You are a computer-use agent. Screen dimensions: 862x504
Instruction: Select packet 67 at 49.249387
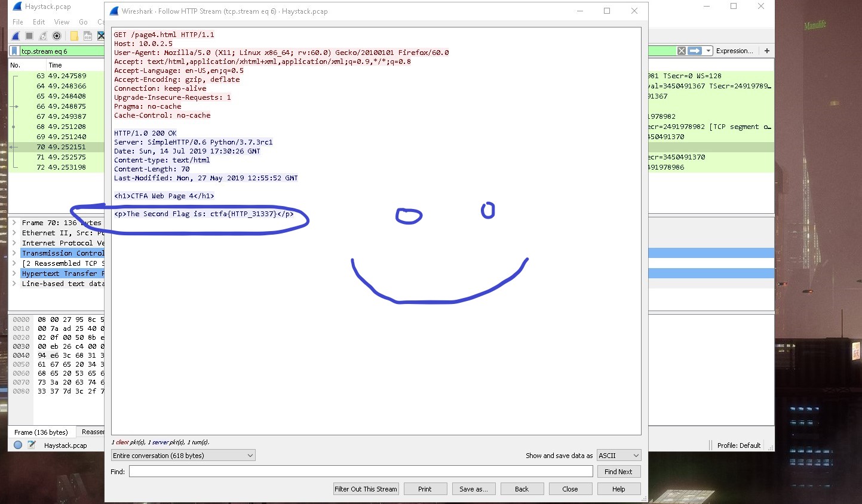(57, 116)
